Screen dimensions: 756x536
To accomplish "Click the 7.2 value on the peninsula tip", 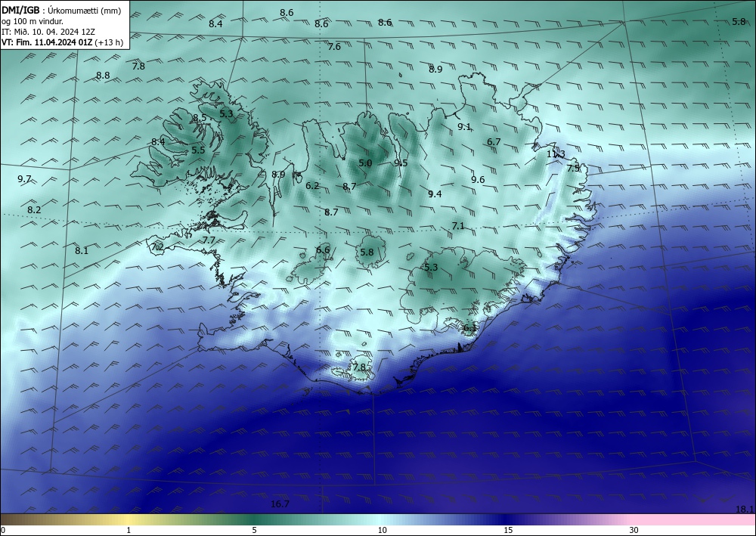I will pyautogui.click(x=158, y=247).
